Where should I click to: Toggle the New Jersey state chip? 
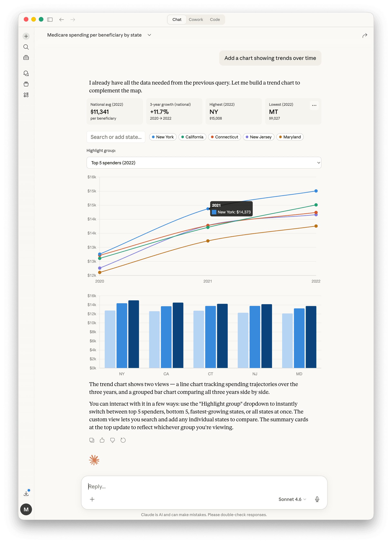pos(259,137)
